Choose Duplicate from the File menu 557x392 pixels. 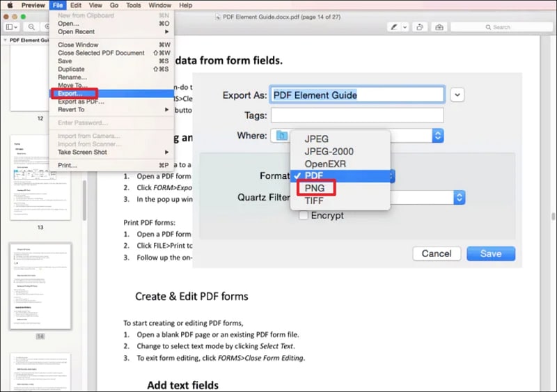tap(111, 69)
